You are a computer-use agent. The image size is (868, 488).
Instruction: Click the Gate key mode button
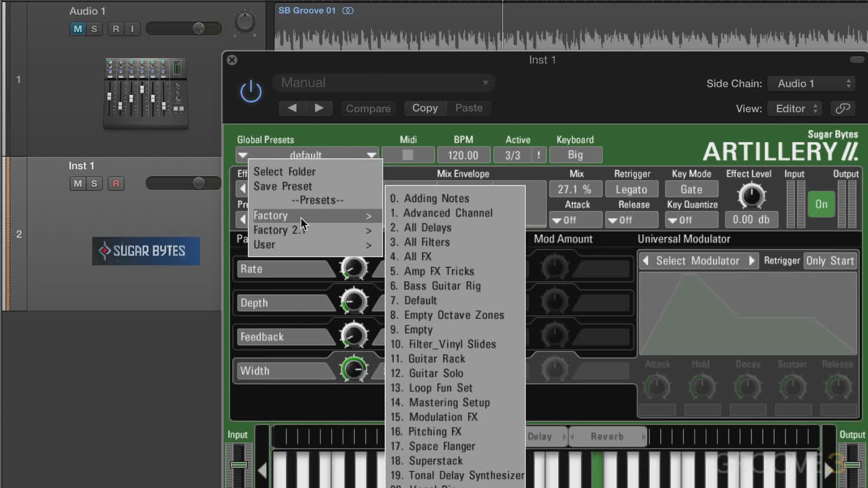[692, 189]
